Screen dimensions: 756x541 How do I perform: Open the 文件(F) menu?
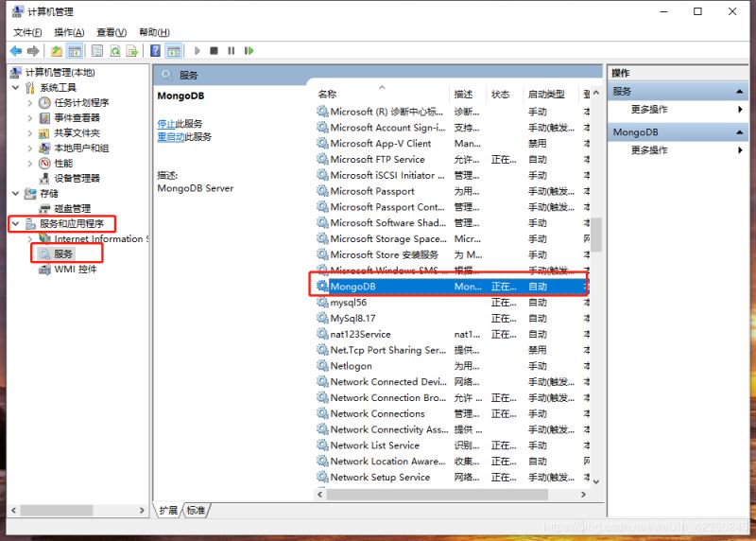[x=27, y=32]
